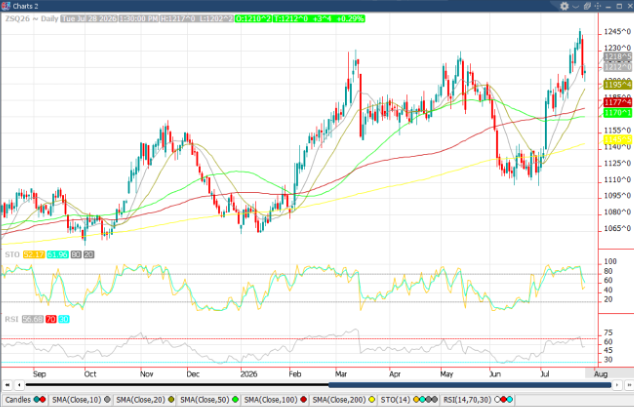Open SMA(Close,20) study settings
This screenshot has width=634, height=408.
pyautogui.click(x=145, y=400)
